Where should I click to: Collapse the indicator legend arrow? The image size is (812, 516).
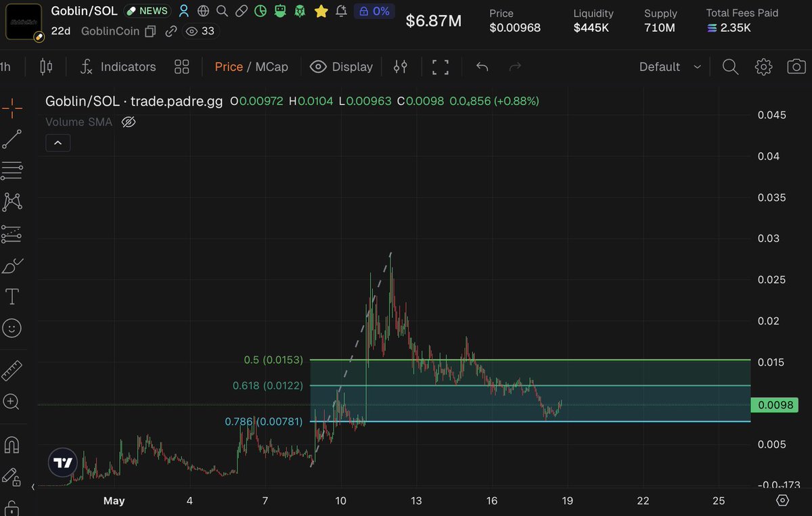click(58, 143)
